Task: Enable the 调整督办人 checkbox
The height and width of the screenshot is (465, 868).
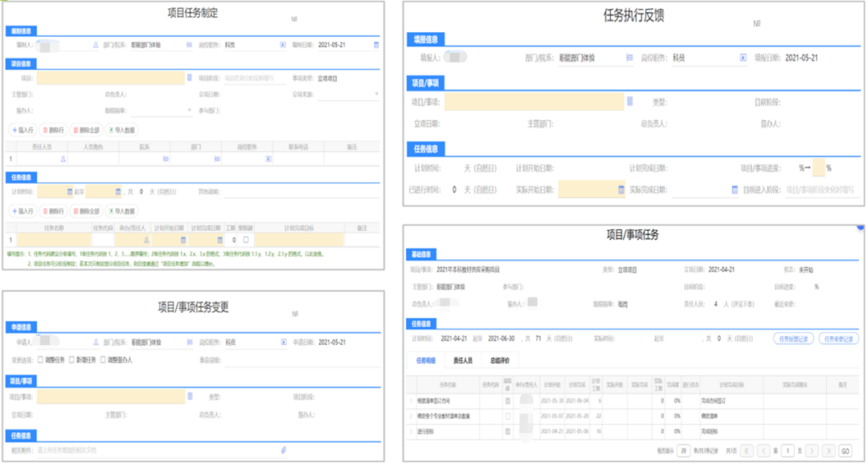Action: click(103, 360)
